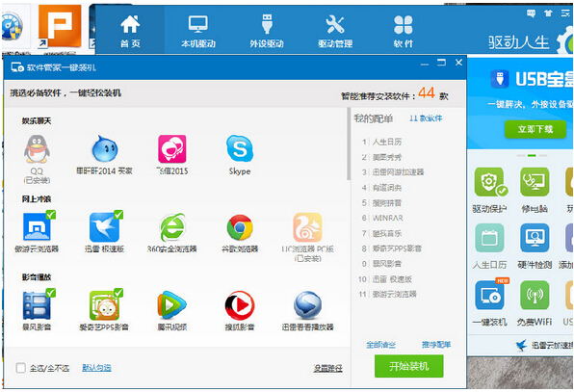Select the UC Browser PC icon
574x392 pixels.
pos(307,227)
